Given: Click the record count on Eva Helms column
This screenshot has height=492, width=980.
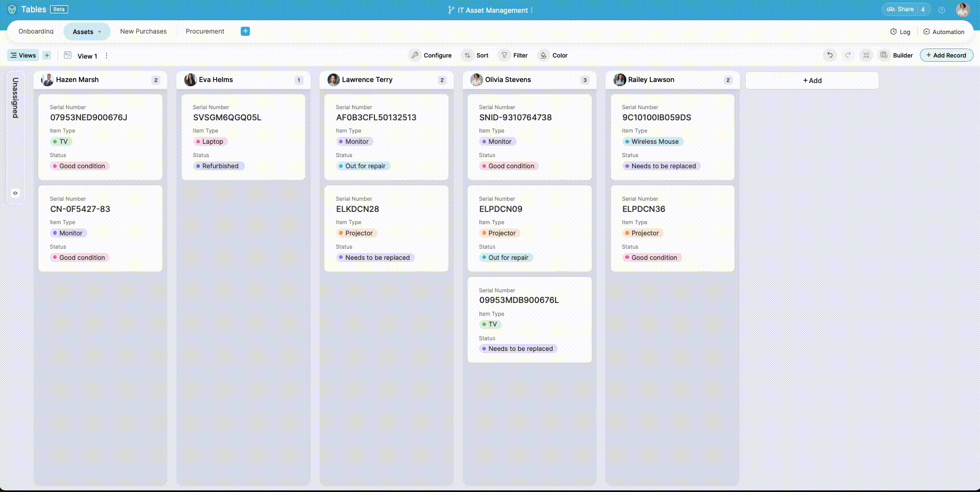Looking at the screenshot, I should point(299,80).
